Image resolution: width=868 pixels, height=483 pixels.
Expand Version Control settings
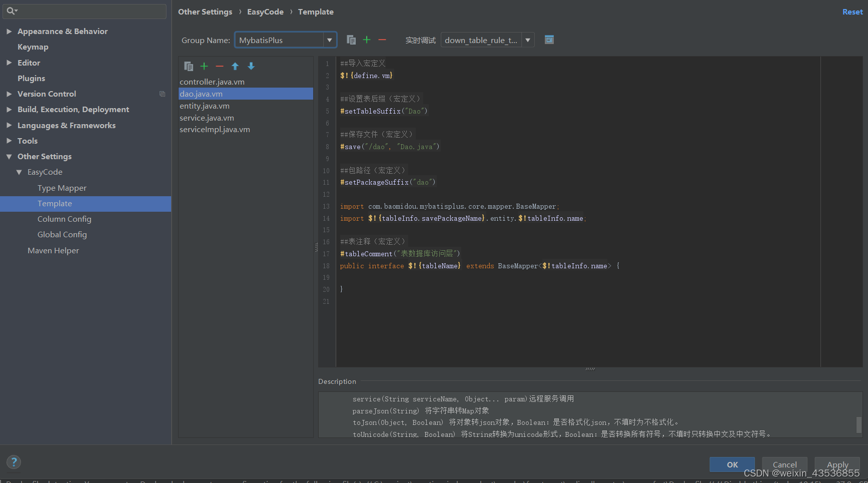coord(9,94)
